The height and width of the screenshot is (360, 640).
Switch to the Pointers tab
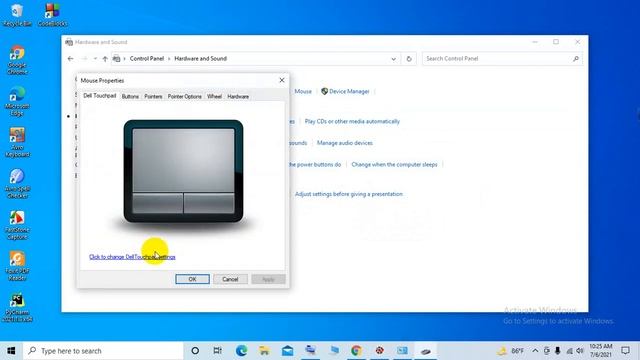[153, 97]
